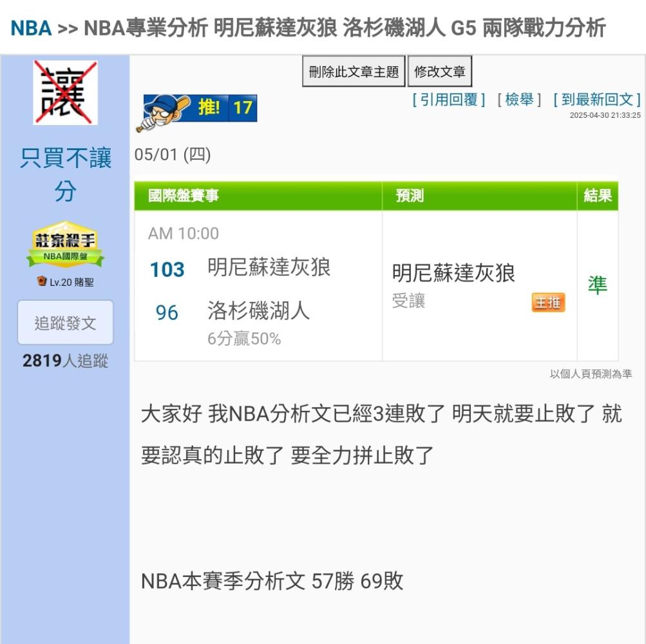Click the 受讓 prediction label

[x=408, y=301]
